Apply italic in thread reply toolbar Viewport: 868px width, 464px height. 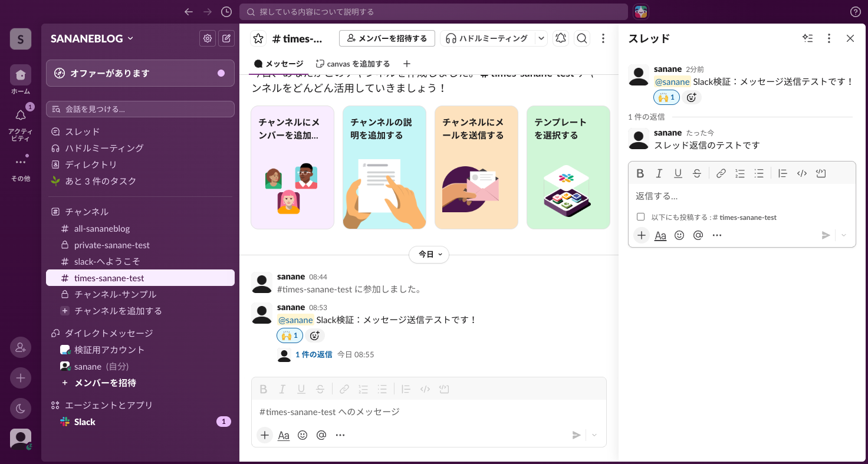click(x=659, y=173)
